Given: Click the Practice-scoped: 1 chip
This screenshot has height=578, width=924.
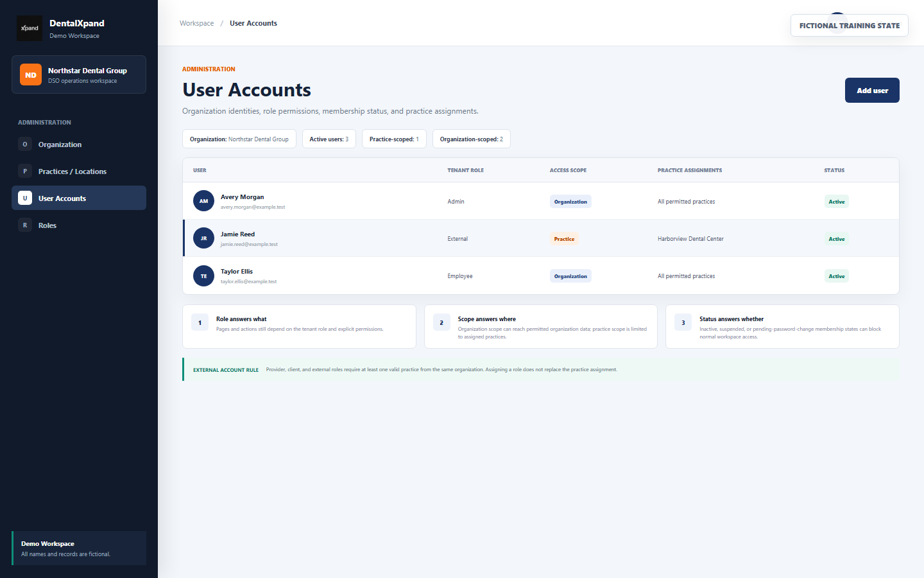Looking at the screenshot, I should pyautogui.click(x=394, y=139).
